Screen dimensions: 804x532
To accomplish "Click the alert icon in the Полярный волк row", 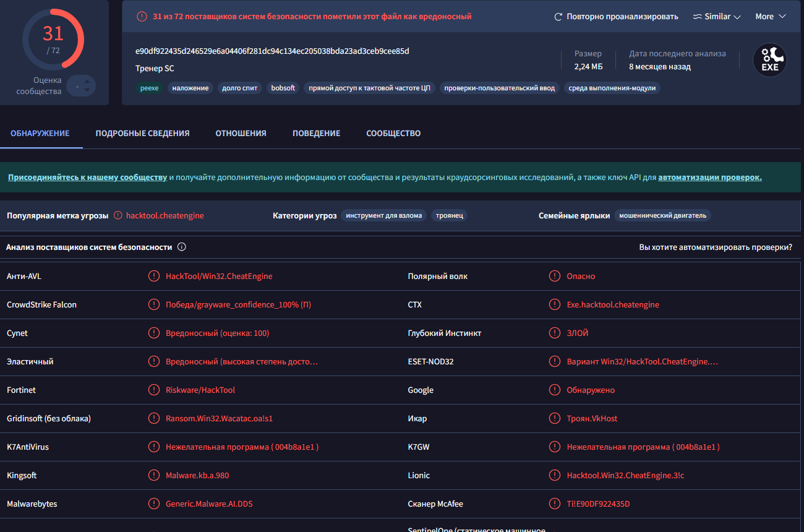I will point(555,276).
